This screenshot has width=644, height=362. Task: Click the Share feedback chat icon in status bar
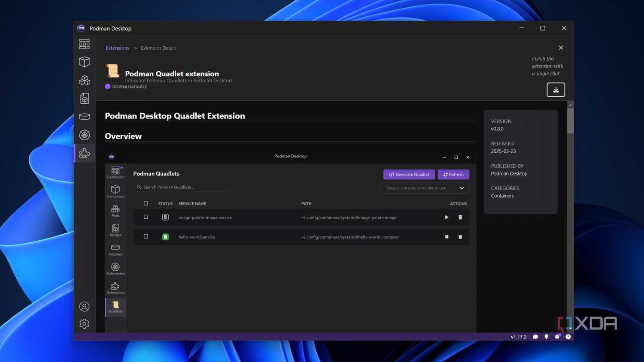point(535,337)
